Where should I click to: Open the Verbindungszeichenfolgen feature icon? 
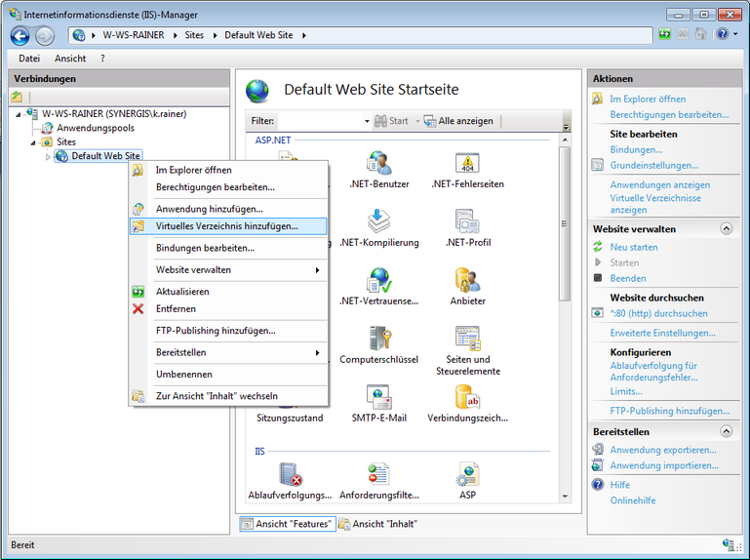coord(467,397)
